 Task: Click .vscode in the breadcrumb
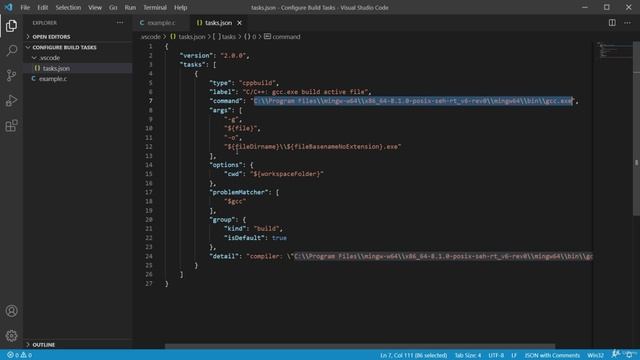[151, 37]
